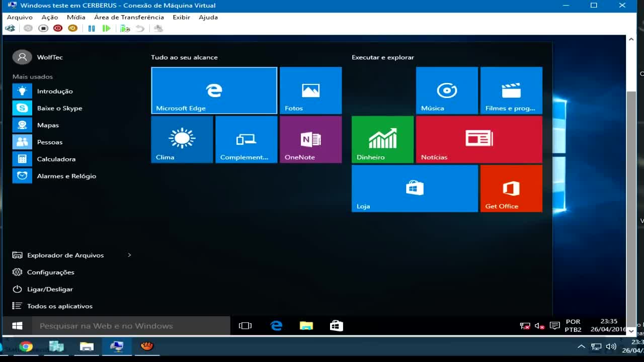
Task: Click the Pesquisar na Web search box
Action: (131, 326)
